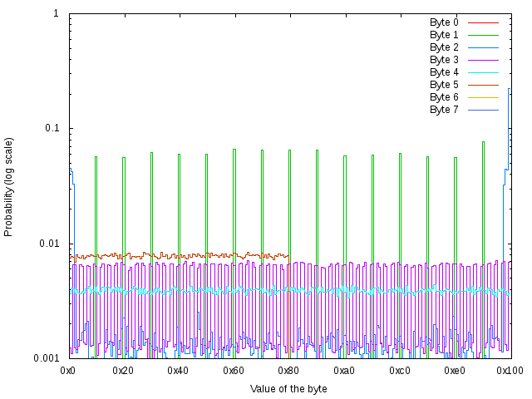Viewport: 532px width, 399px height.
Task: Select the Byte 2 legend label
Action: click(x=444, y=47)
